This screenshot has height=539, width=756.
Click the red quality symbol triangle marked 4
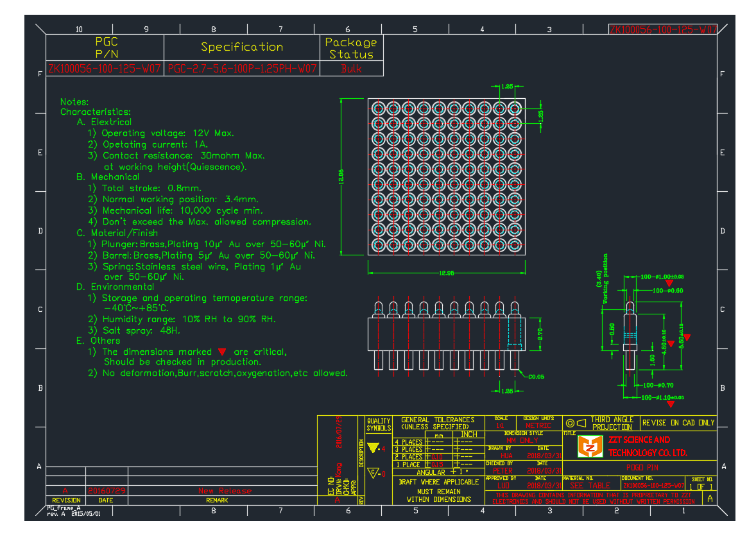pos(373,447)
